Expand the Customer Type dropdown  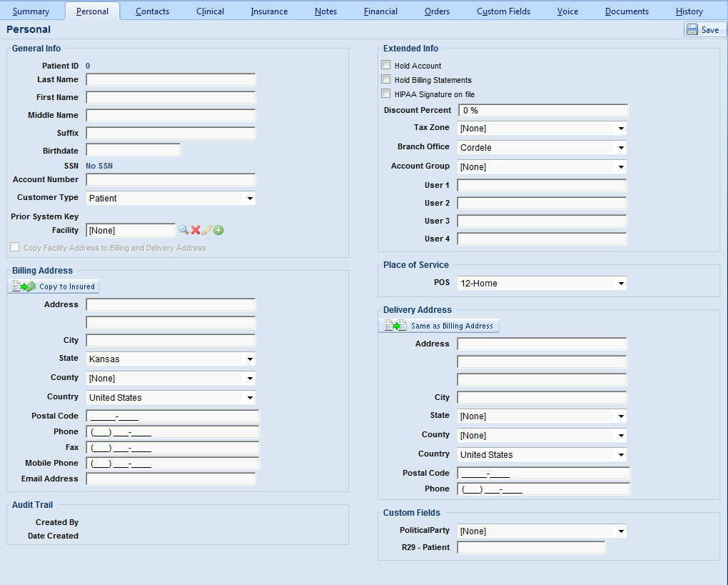[x=250, y=198]
